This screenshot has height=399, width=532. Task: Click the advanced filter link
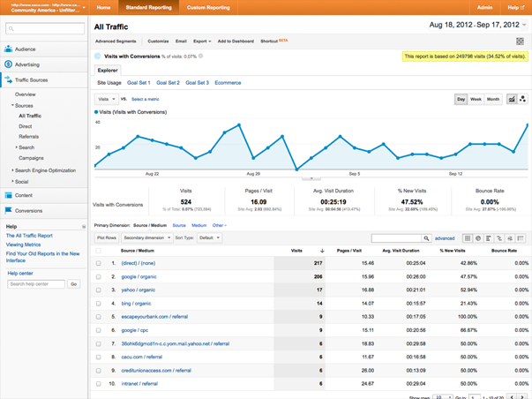tap(445, 238)
